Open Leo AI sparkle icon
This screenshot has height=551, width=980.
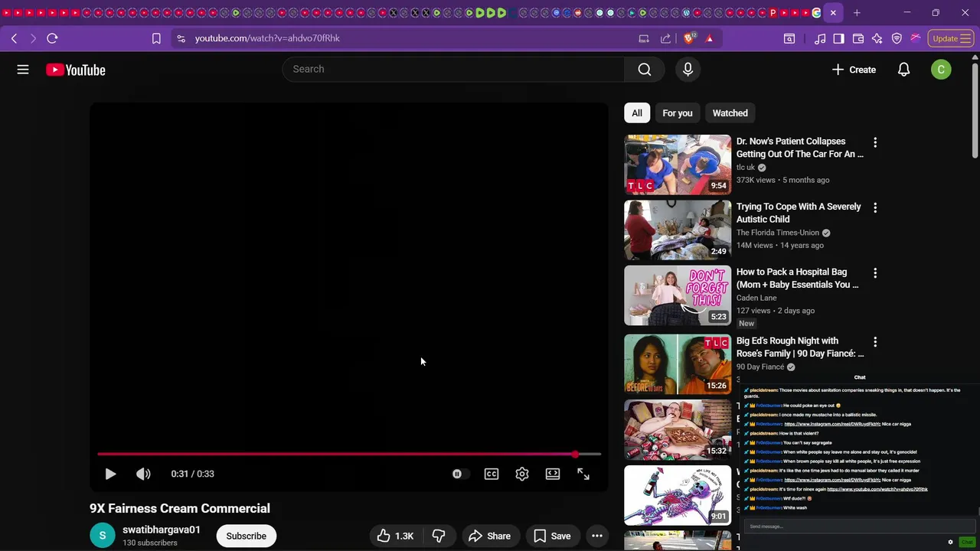coord(877,38)
